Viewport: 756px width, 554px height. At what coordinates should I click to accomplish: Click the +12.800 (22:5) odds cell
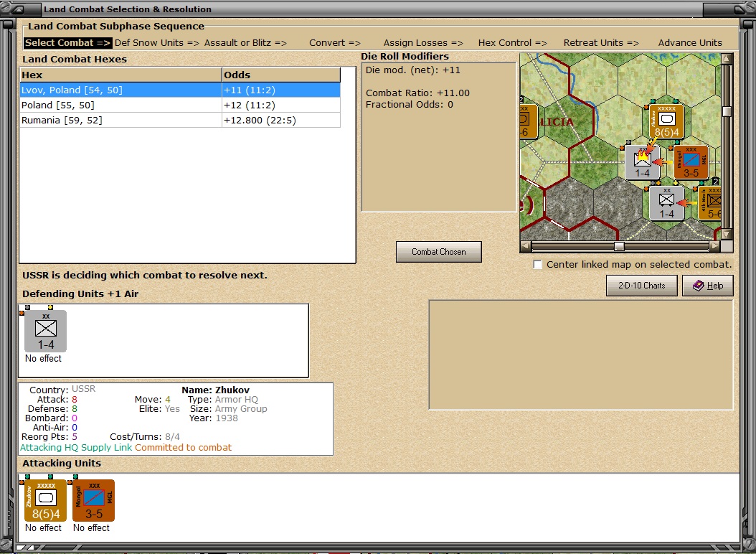(x=281, y=120)
